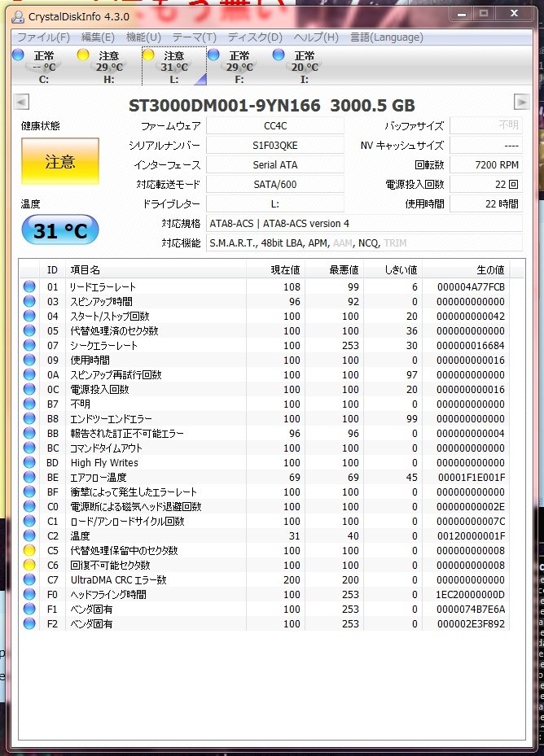Click the interface field Serial ATA

pos(275,165)
